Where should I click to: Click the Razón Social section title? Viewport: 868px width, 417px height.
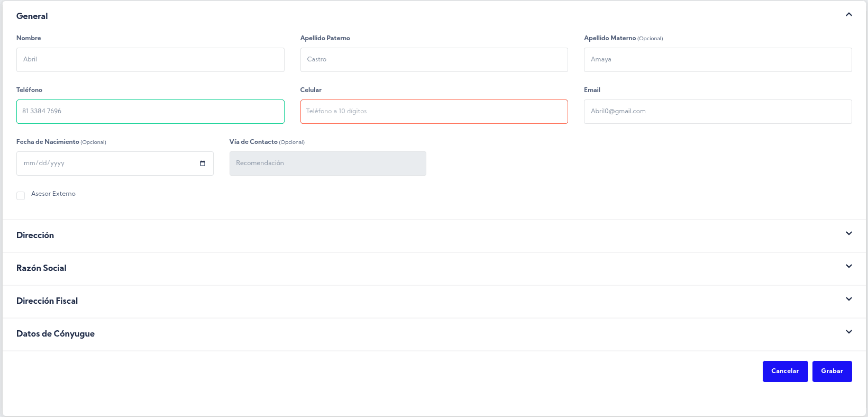coord(41,268)
